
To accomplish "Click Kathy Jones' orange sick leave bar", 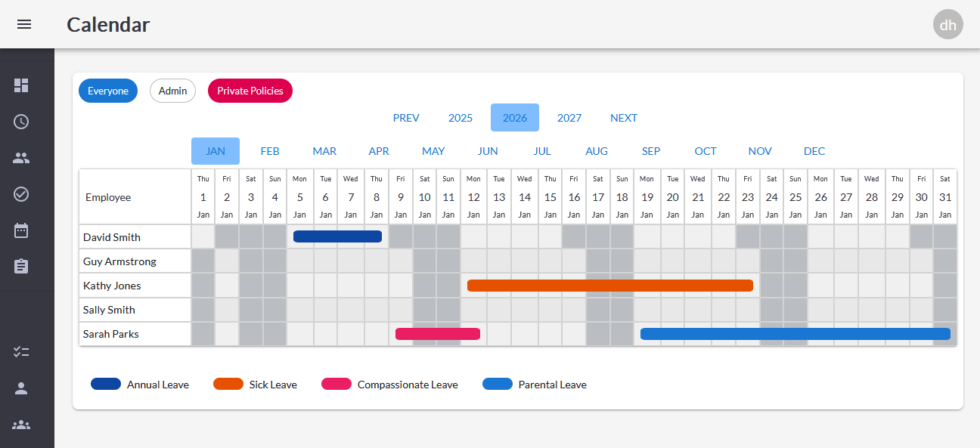I will pyautogui.click(x=609, y=286).
